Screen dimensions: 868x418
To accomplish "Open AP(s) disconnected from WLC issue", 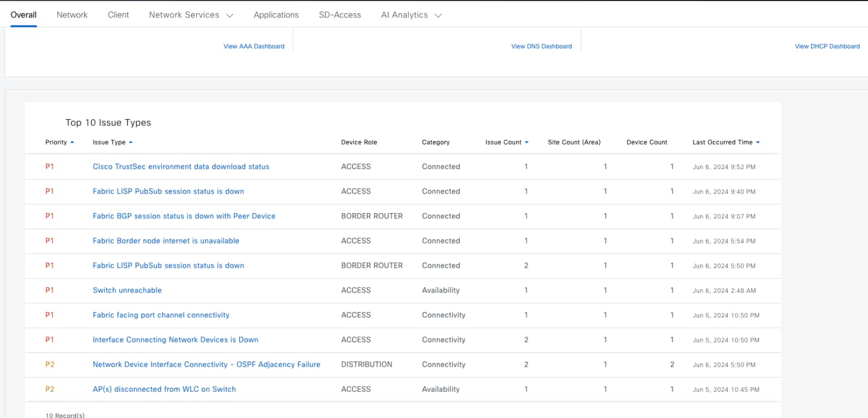I will (x=164, y=389).
